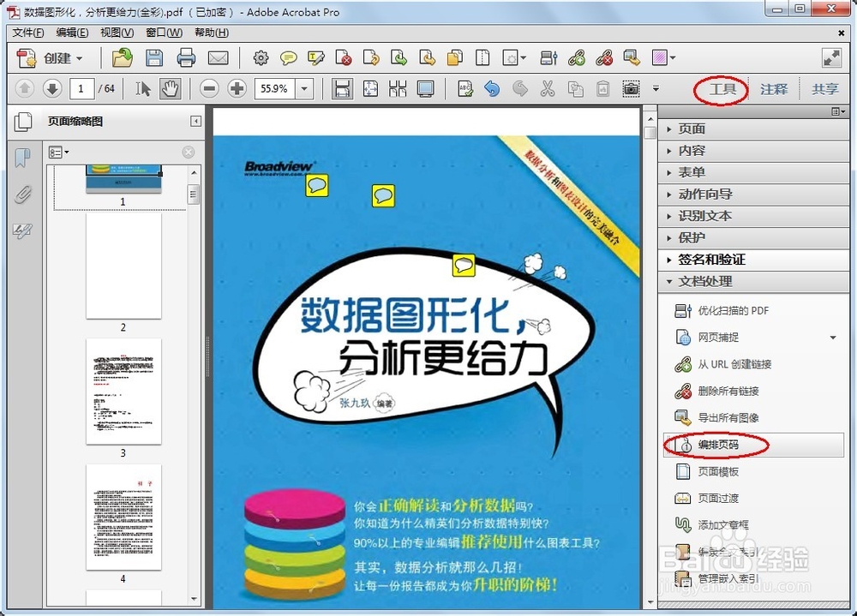The height and width of the screenshot is (616, 857).
Task: Click the undo arrow icon
Action: click(492, 88)
